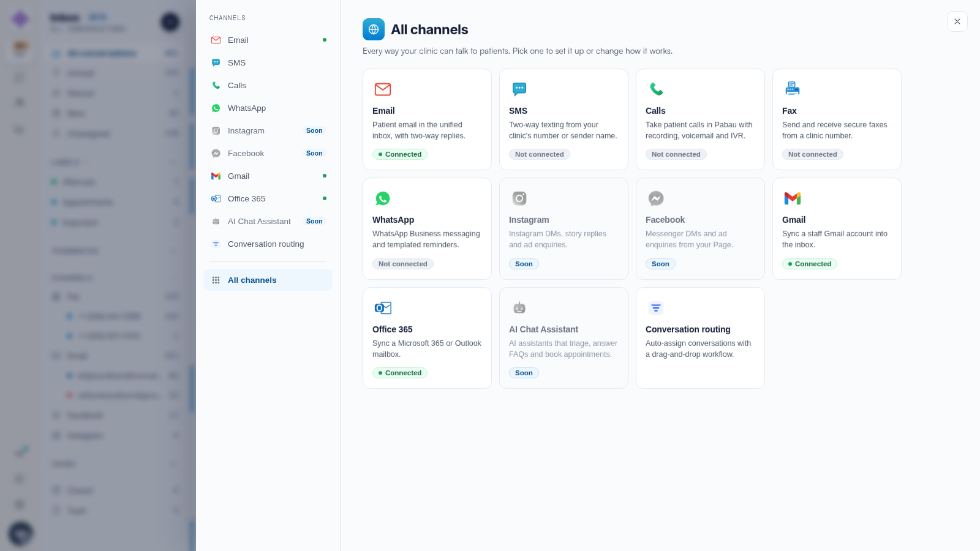Click the Messenger logo on the Facebook card
The width and height of the screenshot is (980, 551).
(656, 198)
